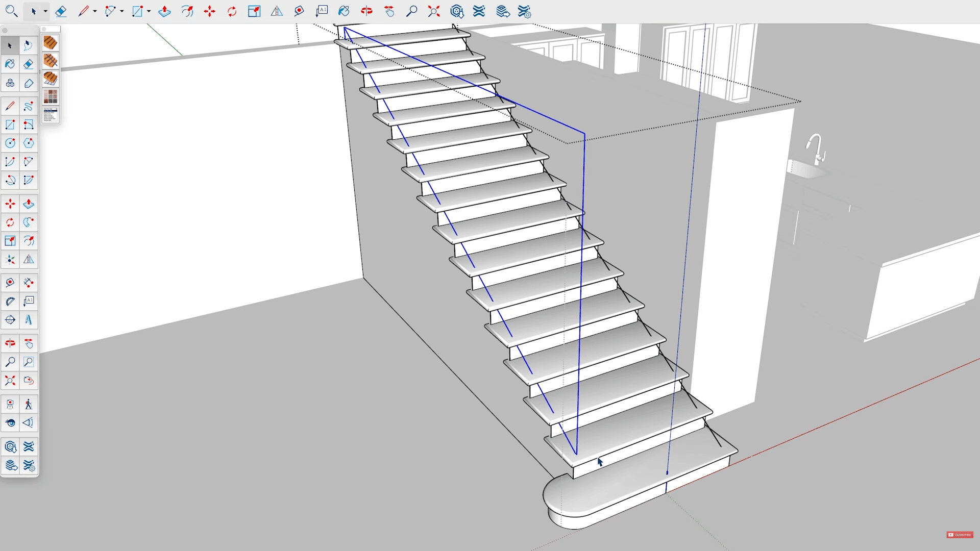Select the 2 Point Arc tool
980x551 pixels.
click(29, 162)
